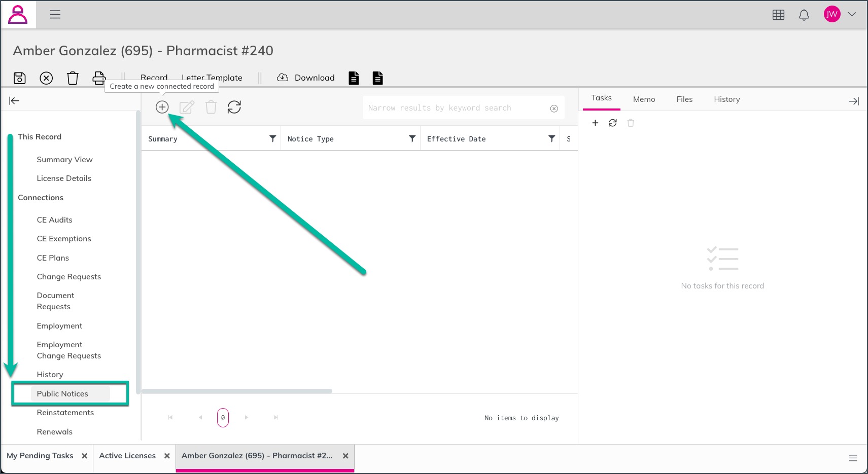Refresh the public notices list
Image resolution: width=868 pixels, height=474 pixels.
pyautogui.click(x=234, y=107)
